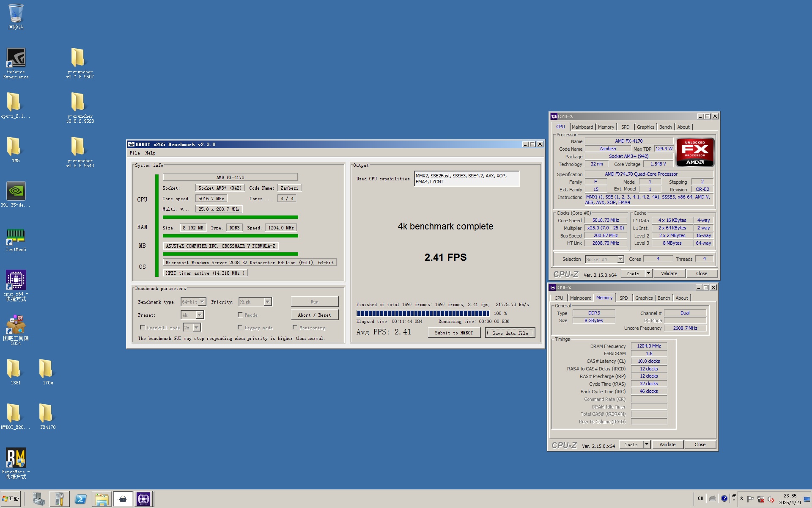Select the 1381 folder on the desktop
Image resolution: width=812 pixels, height=508 pixels.
click(16, 372)
